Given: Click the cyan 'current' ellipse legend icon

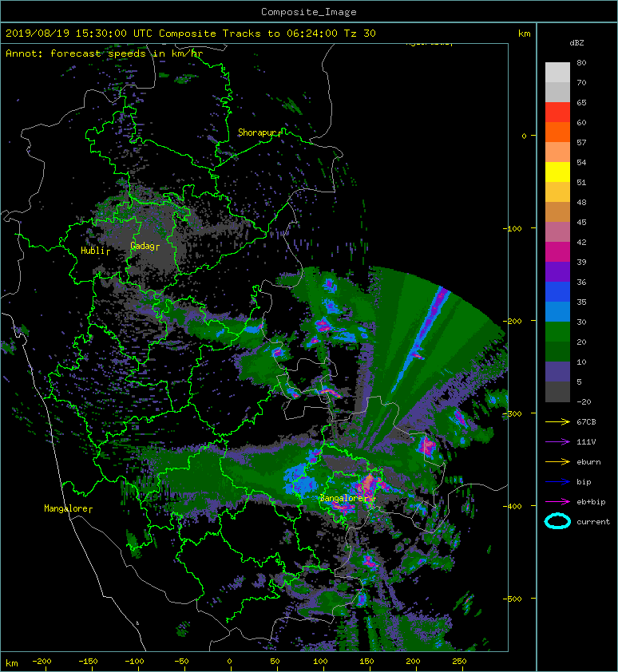Looking at the screenshot, I should [x=557, y=521].
